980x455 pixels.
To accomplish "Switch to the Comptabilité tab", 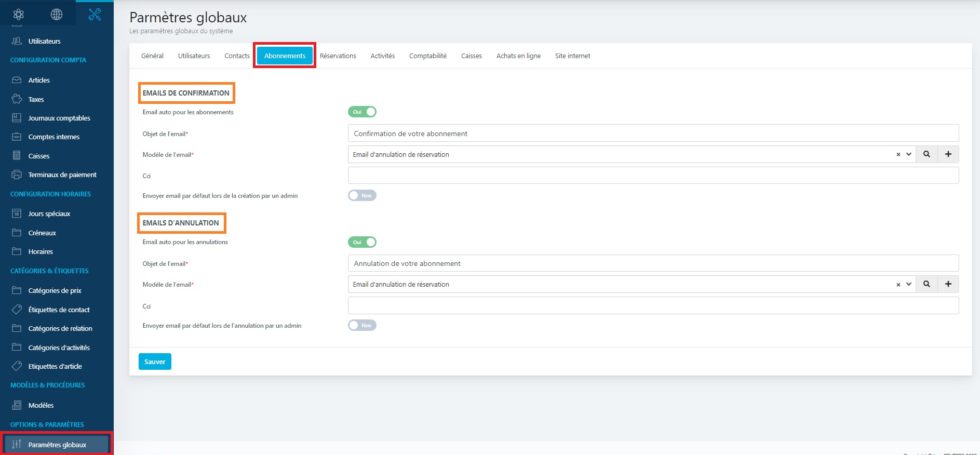I will pyautogui.click(x=428, y=56).
